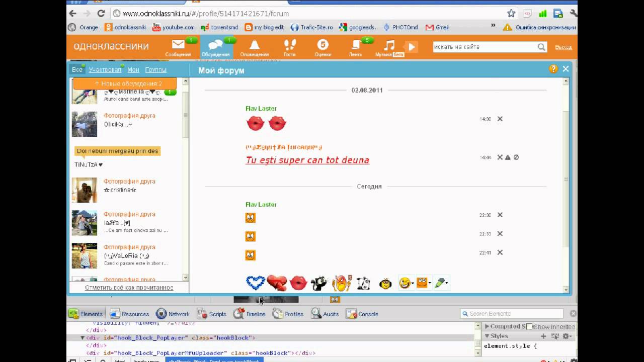Open the orange square smiley dropdown

point(424,283)
